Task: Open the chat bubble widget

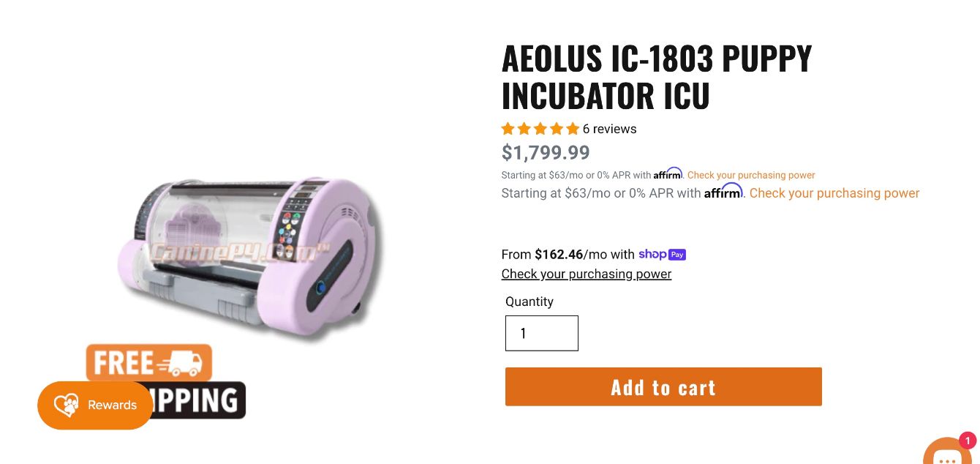Action: coord(948,453)
